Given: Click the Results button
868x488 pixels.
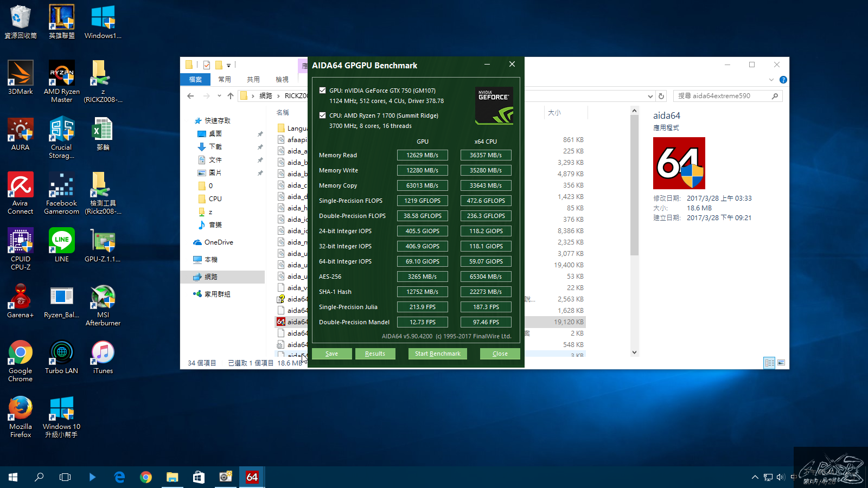Looking at the screenshot, I should tap(375, 354).
